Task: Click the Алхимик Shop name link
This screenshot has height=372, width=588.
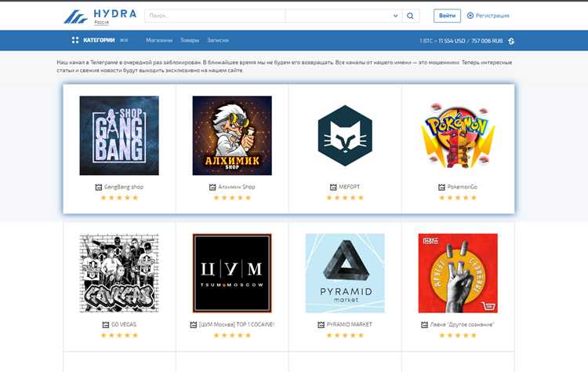Action: [237, 187]
